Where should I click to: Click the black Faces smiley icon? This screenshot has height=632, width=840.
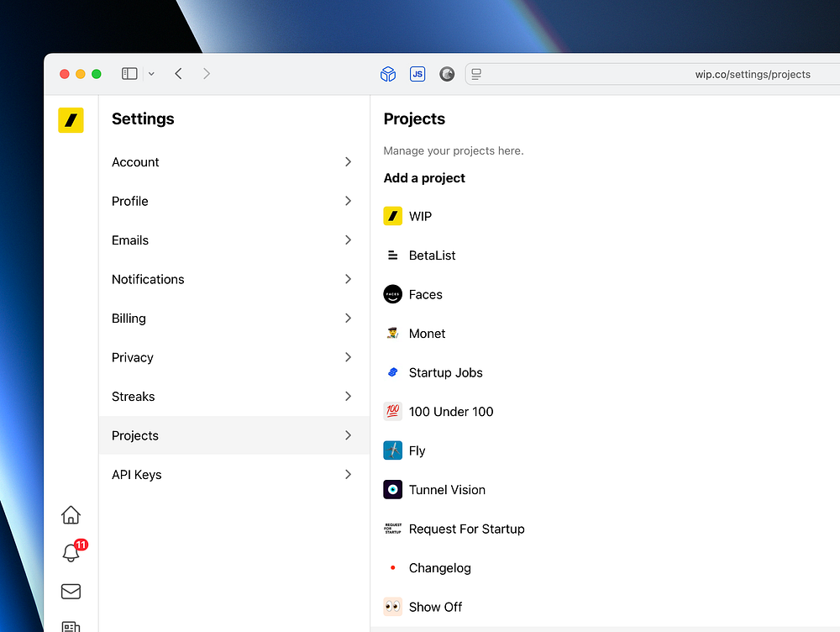[x=392, y=294]
